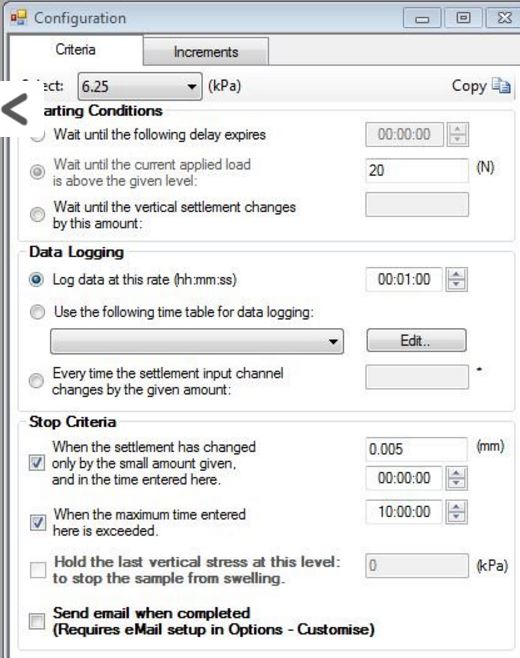Adjust the log data rate stepper arrows
The image size is (520, 658).
[456, 279]
